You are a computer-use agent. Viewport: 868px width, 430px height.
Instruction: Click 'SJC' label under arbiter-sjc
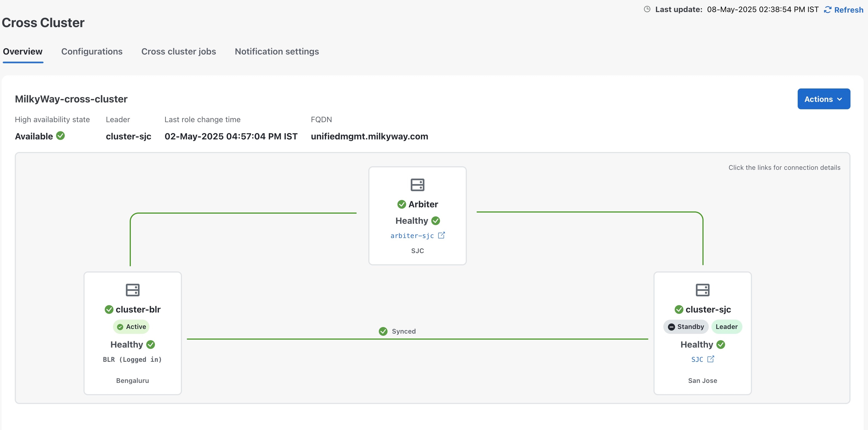pyautogui.click(x=418, y=251)
